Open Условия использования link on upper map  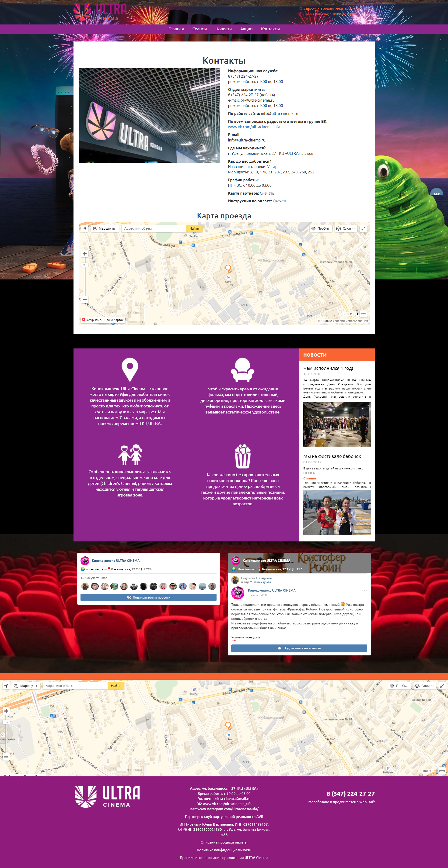pyautogui.click(x=350, y=321)
